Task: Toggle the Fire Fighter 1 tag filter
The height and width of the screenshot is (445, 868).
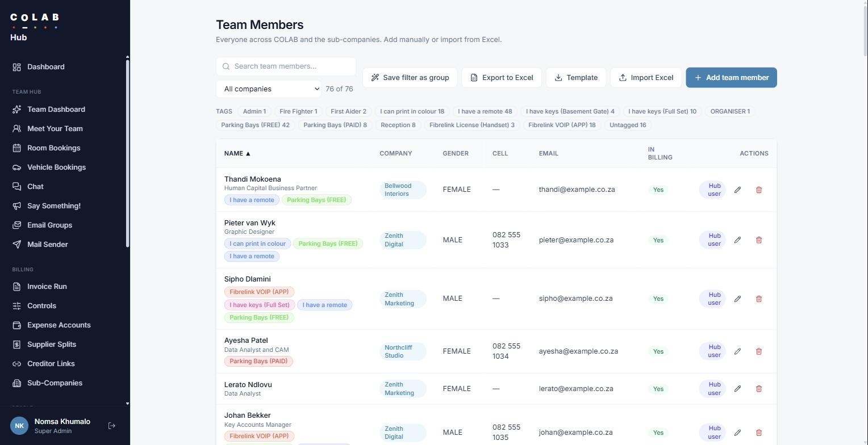Action: (298, 111)
